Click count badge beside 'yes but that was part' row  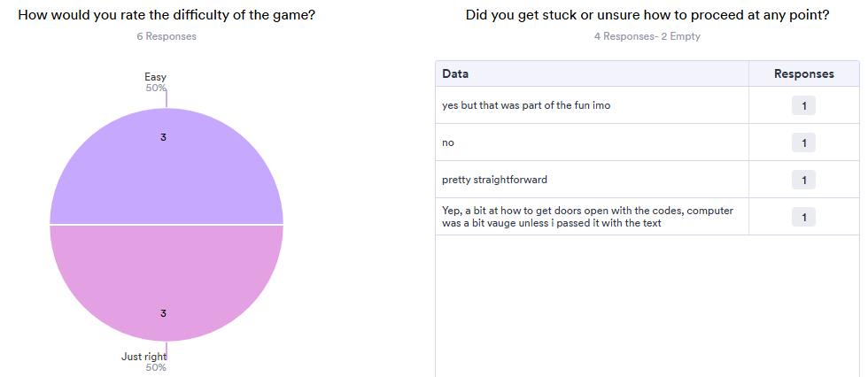[x=804, y=105]
